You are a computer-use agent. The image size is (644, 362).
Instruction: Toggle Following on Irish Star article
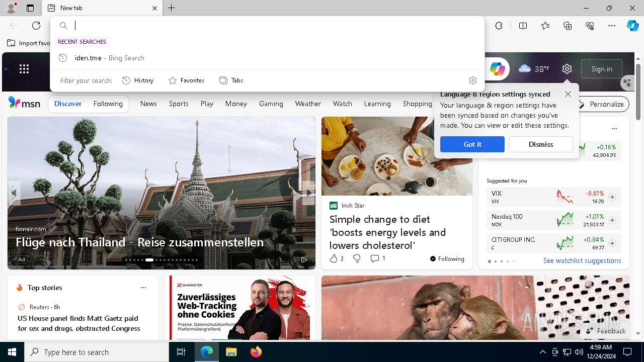coord(447,259)
